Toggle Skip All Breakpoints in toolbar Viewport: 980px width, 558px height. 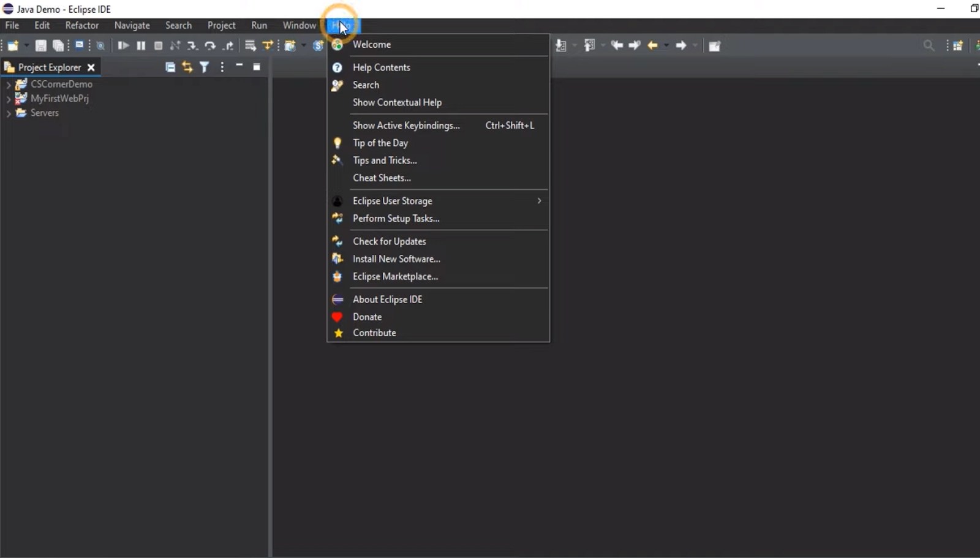100,45
